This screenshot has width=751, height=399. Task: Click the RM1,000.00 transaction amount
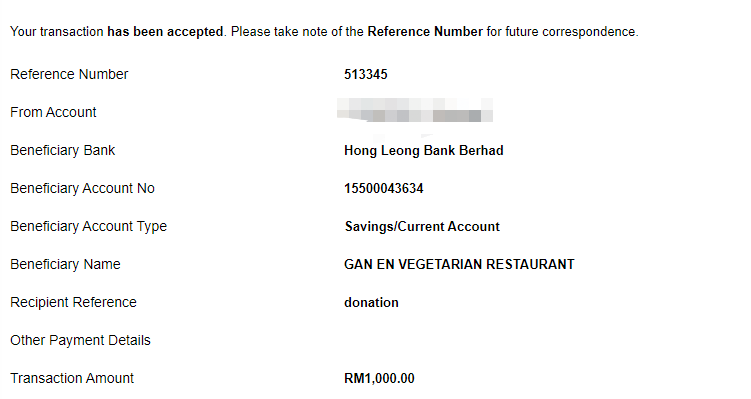(x=379, y=378)
